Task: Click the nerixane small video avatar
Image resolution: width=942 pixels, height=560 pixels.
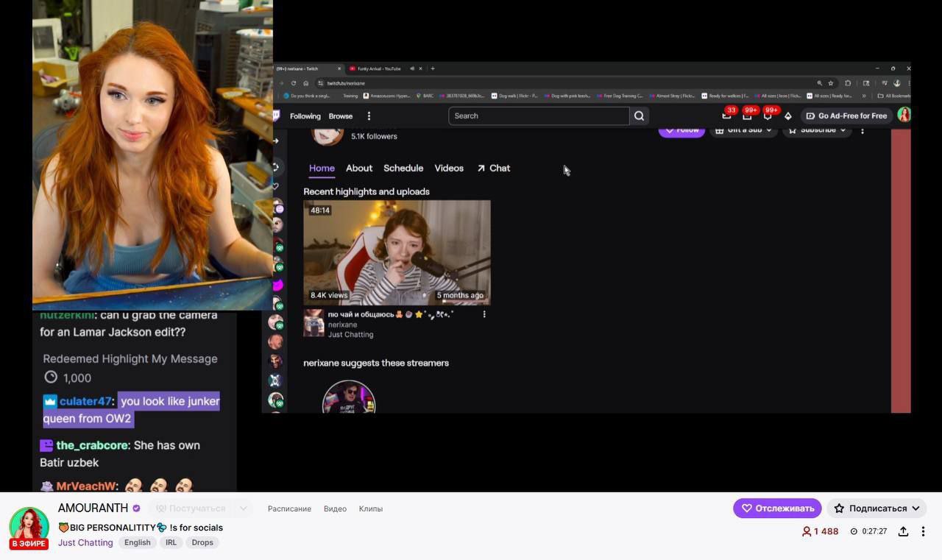Action: point(314,323)
